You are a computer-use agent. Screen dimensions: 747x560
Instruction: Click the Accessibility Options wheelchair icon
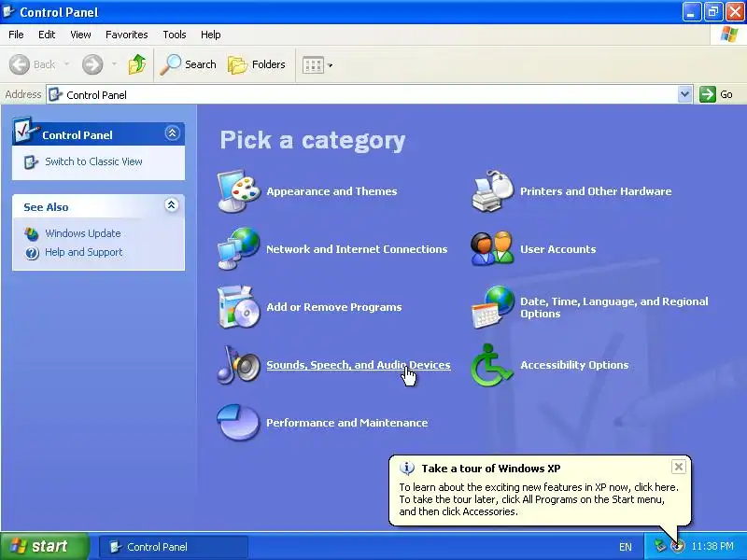tap(492, 365)
